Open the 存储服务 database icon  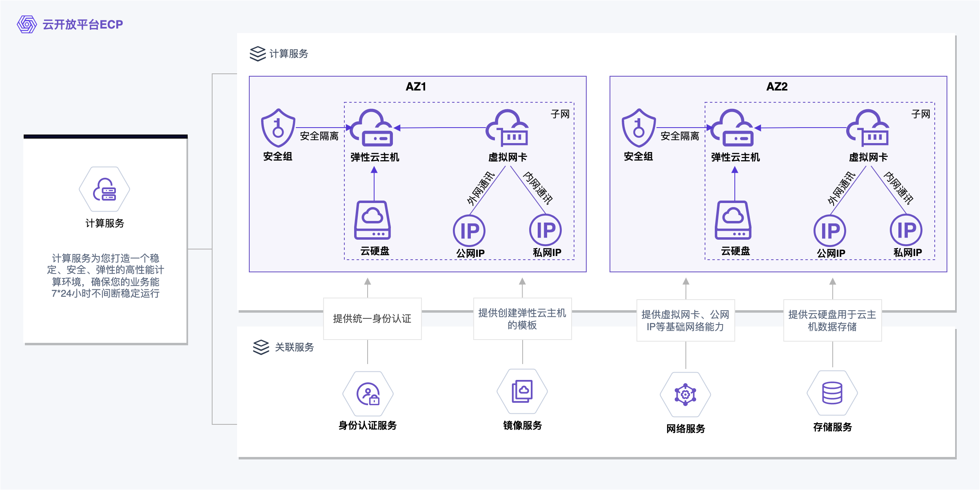point(832,393)
